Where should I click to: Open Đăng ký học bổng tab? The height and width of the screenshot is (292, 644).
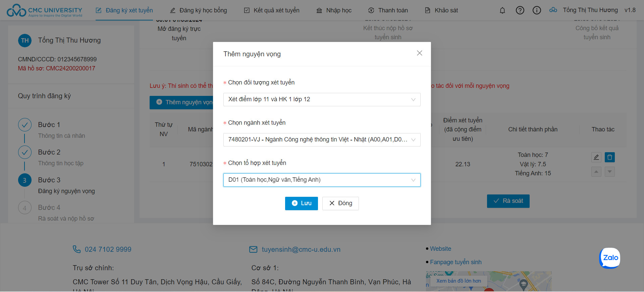[199, 10]
